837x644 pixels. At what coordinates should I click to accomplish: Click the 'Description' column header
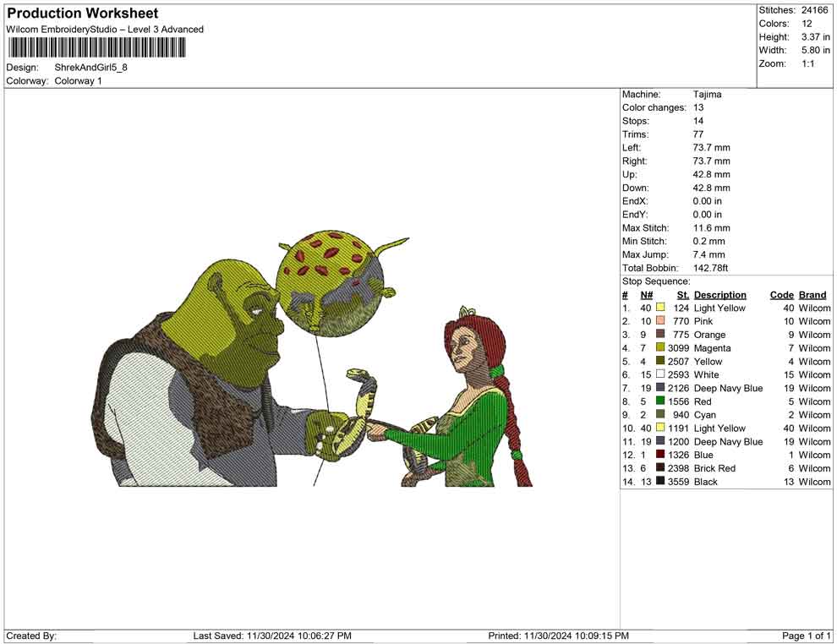coord(720,294)
